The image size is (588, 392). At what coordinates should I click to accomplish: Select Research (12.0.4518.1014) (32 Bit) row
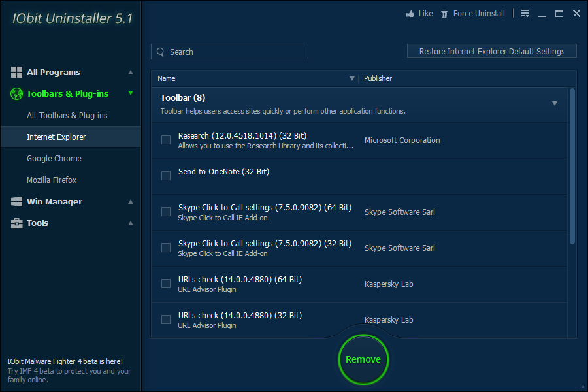click(x=359, y=141)
